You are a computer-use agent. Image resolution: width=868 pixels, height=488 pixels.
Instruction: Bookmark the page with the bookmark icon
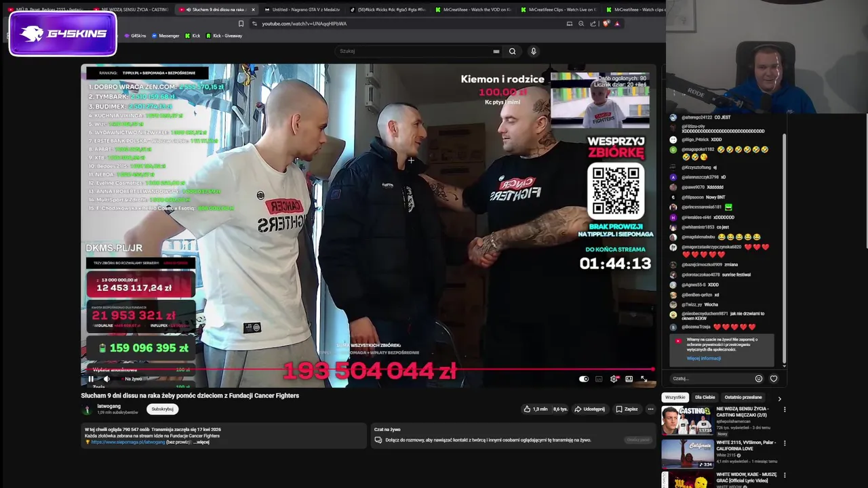coord(241,24)
